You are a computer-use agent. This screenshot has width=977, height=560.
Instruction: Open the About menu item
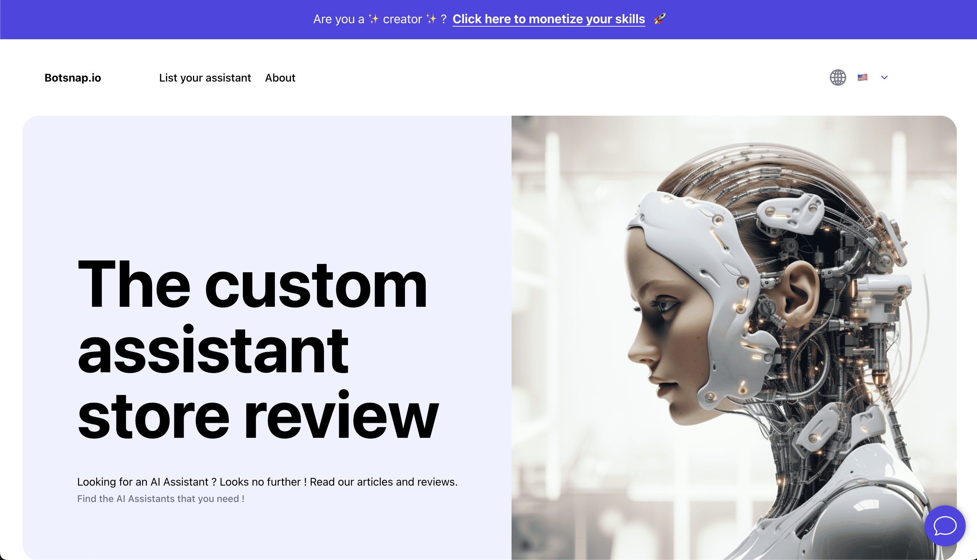tap(280, 78)
